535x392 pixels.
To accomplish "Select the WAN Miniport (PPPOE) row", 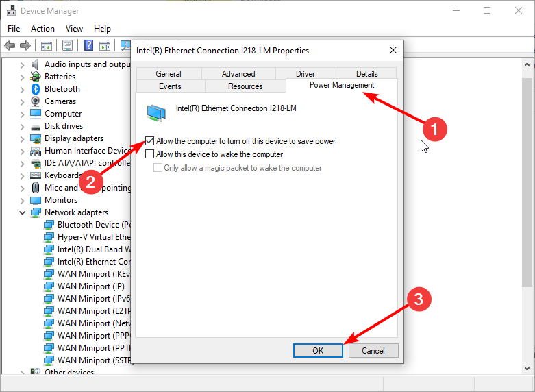I will 87,336.
